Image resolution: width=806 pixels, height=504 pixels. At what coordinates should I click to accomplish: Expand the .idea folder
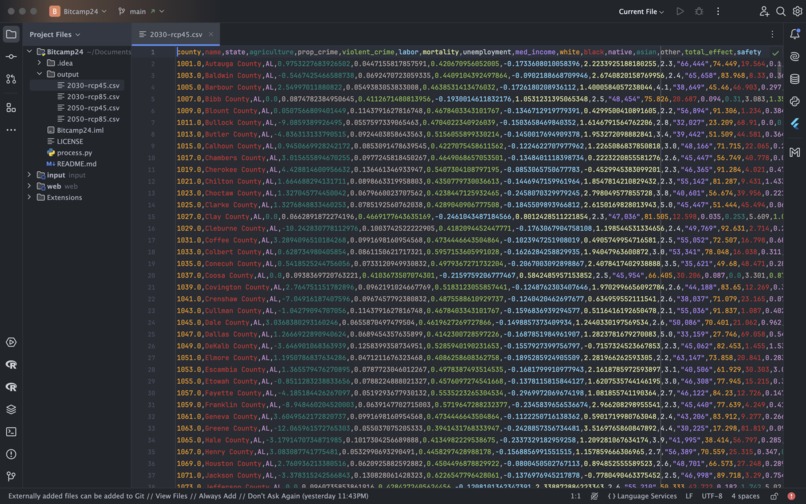click(40, 63)
